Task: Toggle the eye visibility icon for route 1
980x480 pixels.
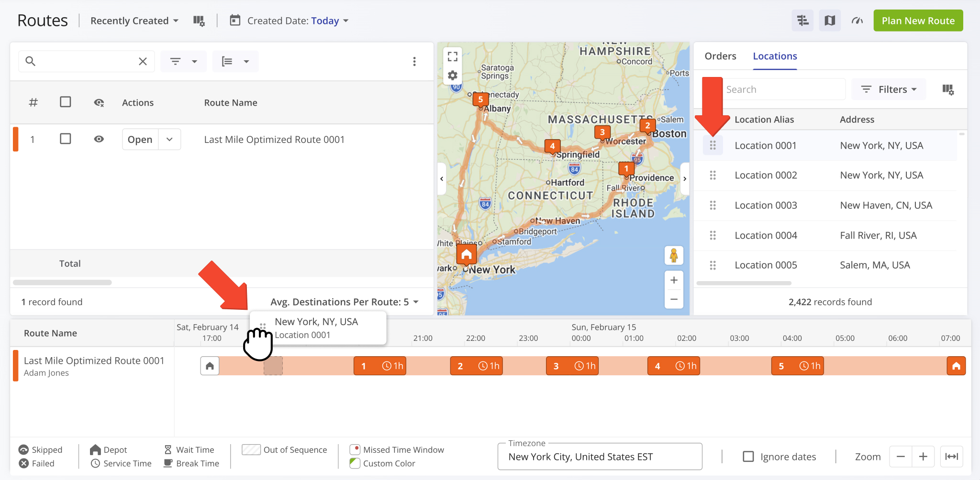Action: pyautogui.click(x=99, y=139)
